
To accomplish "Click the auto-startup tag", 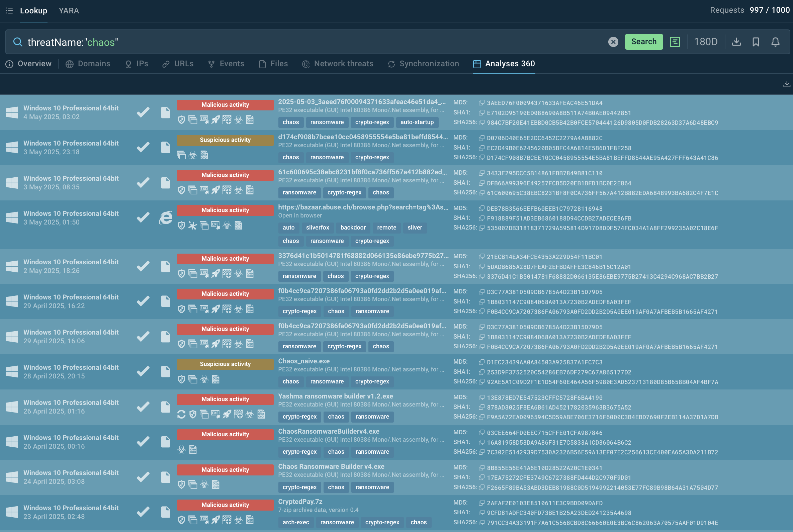I will point(417,122).
